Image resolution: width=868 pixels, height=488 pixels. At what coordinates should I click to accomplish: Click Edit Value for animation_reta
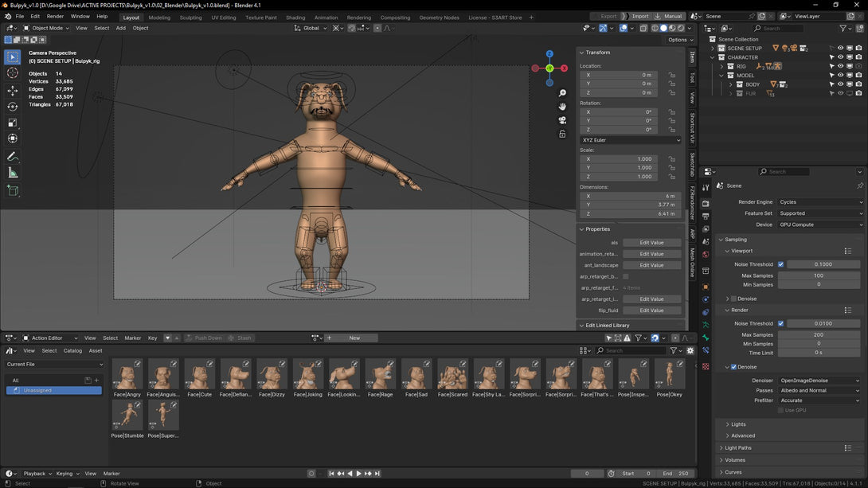tap(651, 254)
